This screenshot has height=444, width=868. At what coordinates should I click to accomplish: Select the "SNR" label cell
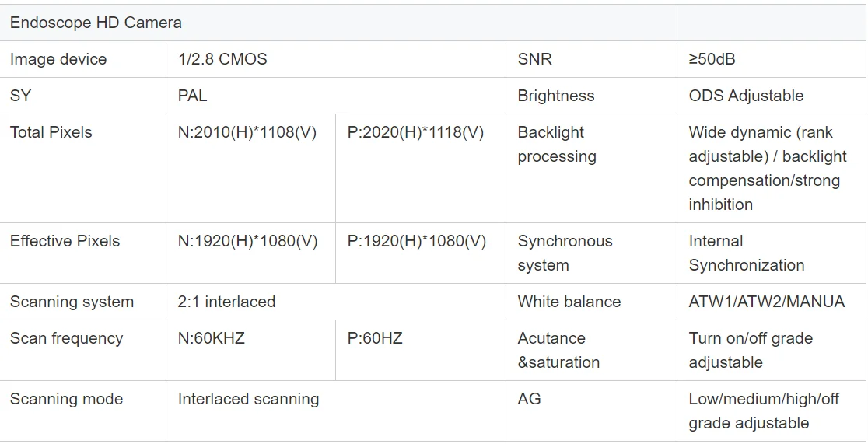tap(534, 59)
